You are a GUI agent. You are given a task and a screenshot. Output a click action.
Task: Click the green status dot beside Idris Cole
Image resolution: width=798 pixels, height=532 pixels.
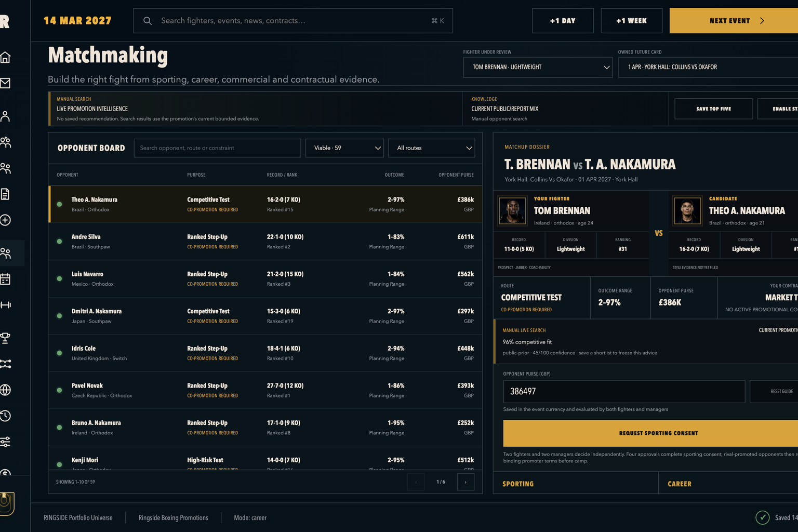tap(60, 353)
